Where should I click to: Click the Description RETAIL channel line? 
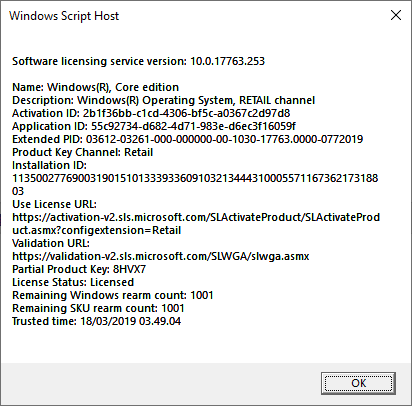tap(164, 100)
